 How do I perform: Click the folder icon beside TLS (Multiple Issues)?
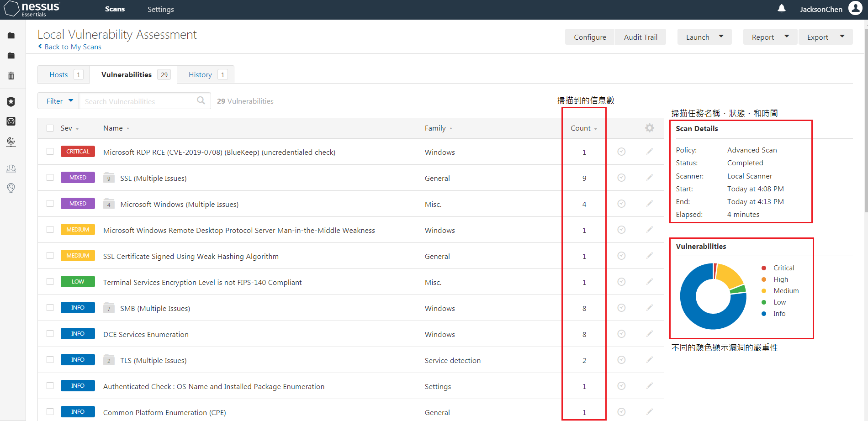[109, 359]
